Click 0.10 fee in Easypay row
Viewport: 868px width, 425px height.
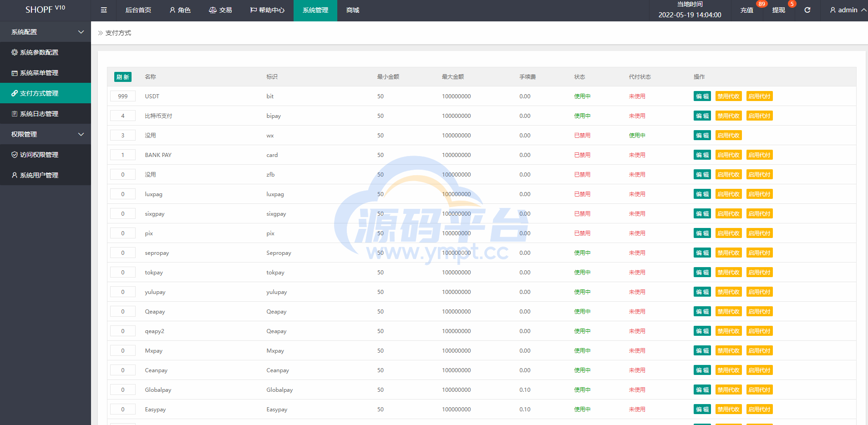click(x=525, y=409)
